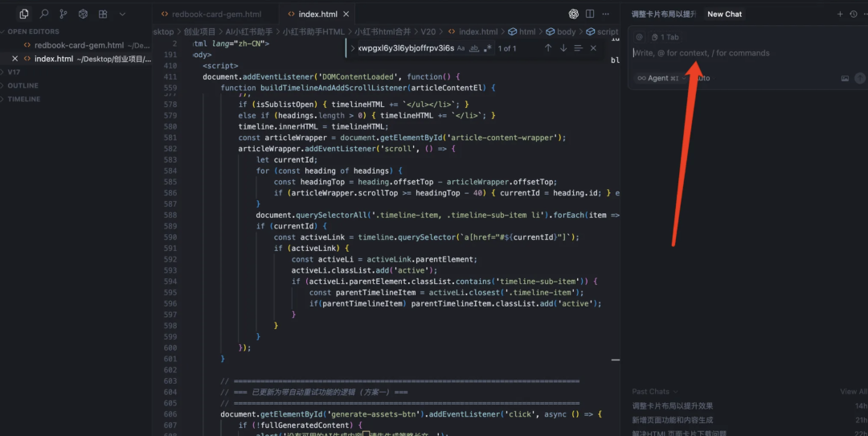The image size is (868, 436).
Task: Open chat history clock icon
Action: (854, 14)
